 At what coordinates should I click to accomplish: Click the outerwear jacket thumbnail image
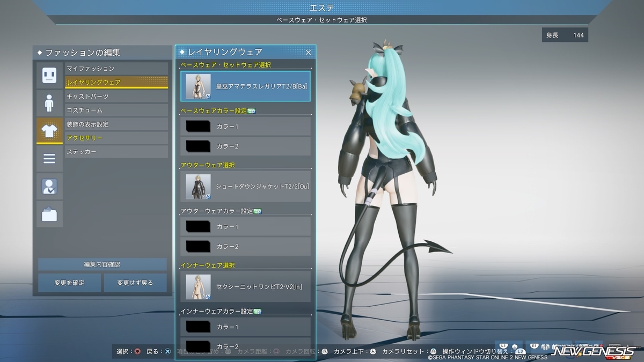click(x=198, y=187)
